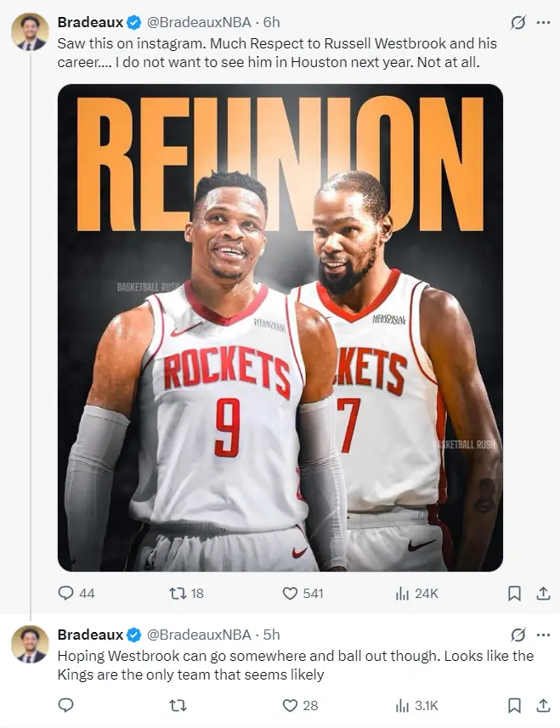Repost the Westbrook reunion tweet
The image size is (560, 728).
click(178, 593)
